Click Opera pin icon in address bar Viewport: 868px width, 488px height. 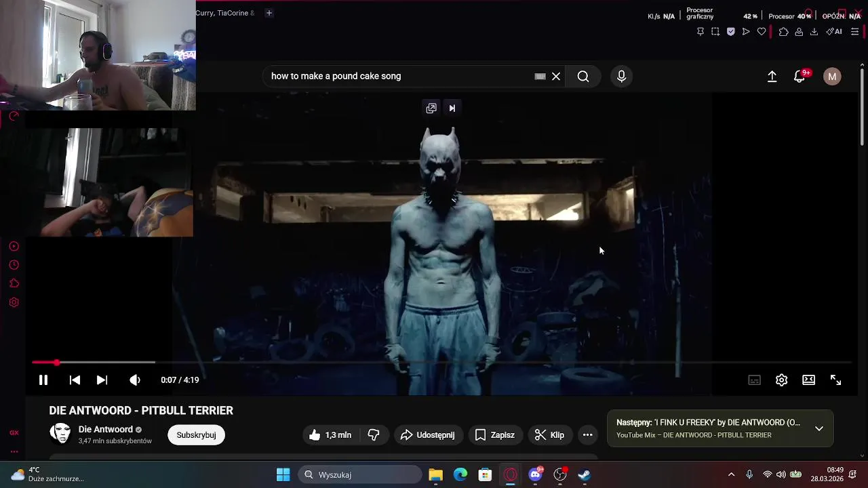click(701, 31)
